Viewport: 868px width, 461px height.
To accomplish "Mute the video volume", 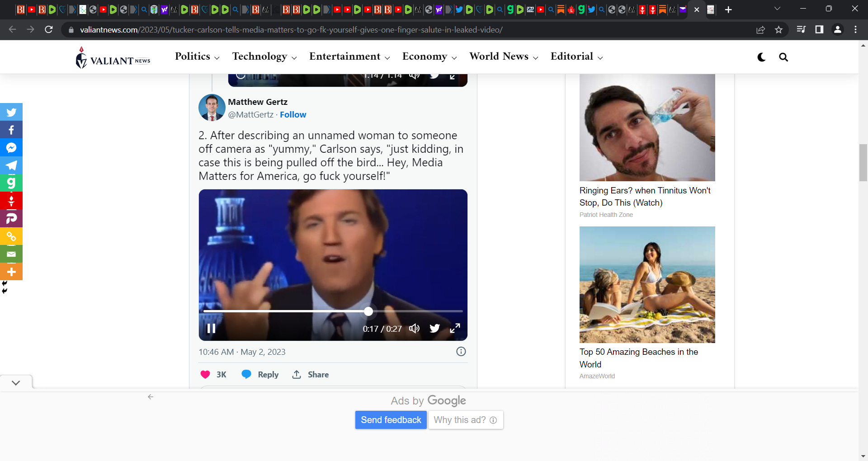I will 414,329.
